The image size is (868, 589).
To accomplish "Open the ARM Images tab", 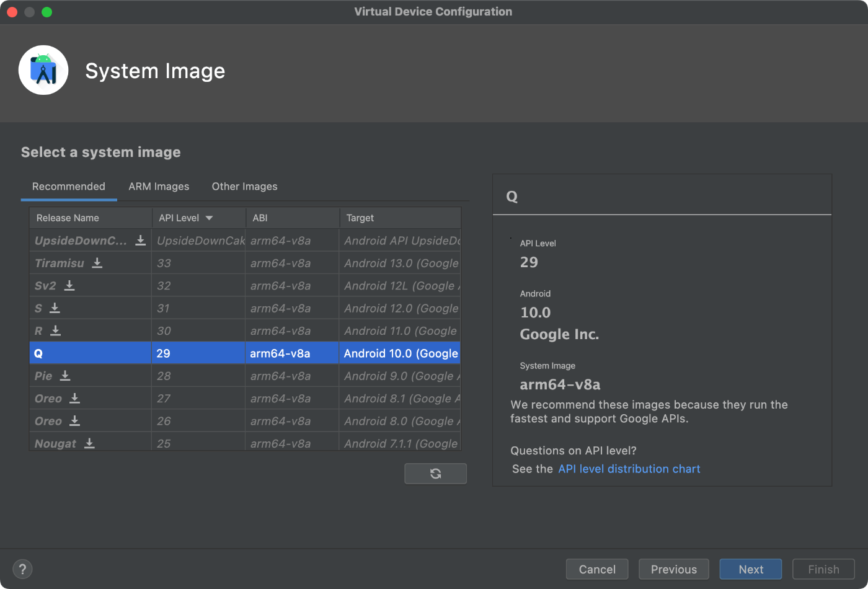I will tap(159, 187).
